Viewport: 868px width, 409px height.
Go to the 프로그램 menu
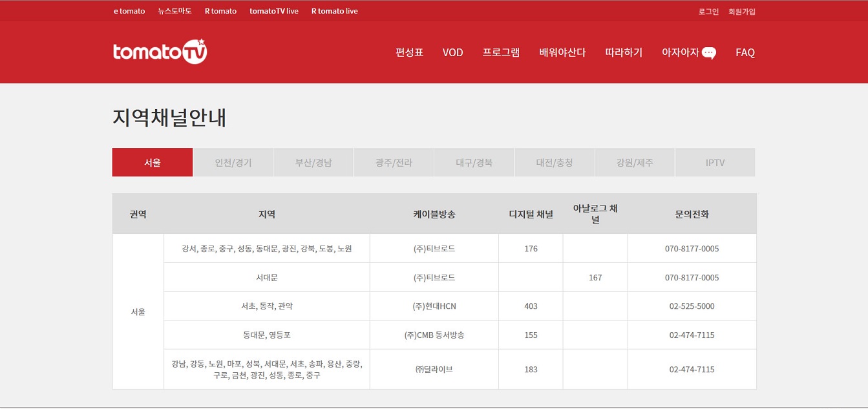(x=501, y=52)
